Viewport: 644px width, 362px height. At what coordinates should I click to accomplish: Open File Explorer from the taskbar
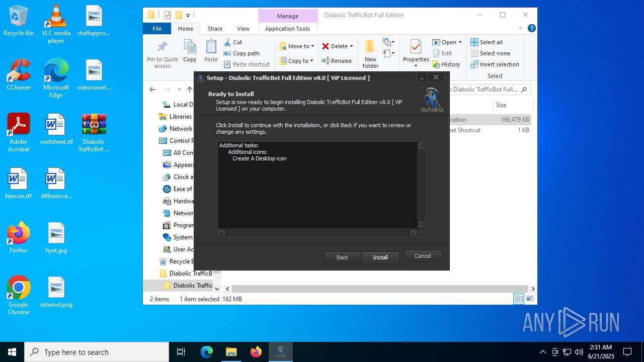[x=231, y=352]
